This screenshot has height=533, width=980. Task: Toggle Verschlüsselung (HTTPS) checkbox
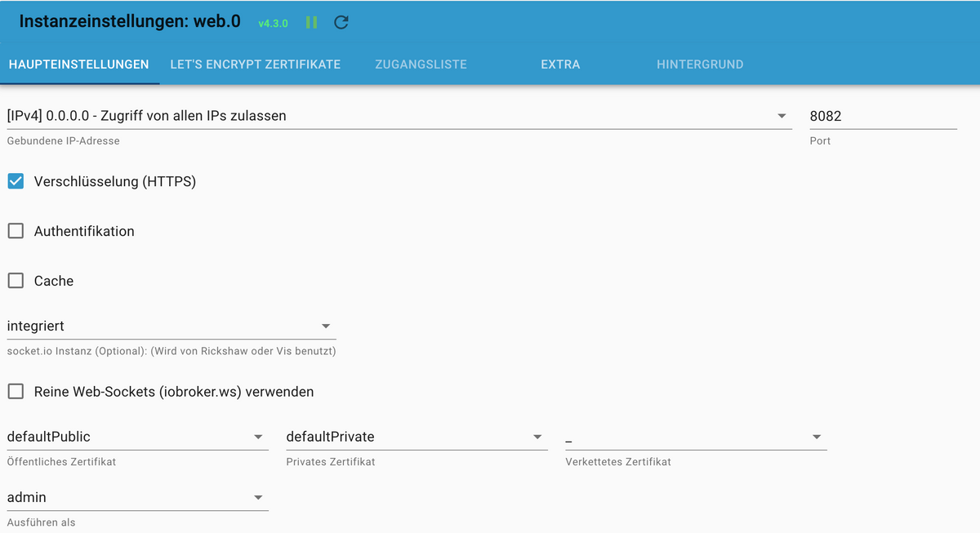click(x=16, y=181)
